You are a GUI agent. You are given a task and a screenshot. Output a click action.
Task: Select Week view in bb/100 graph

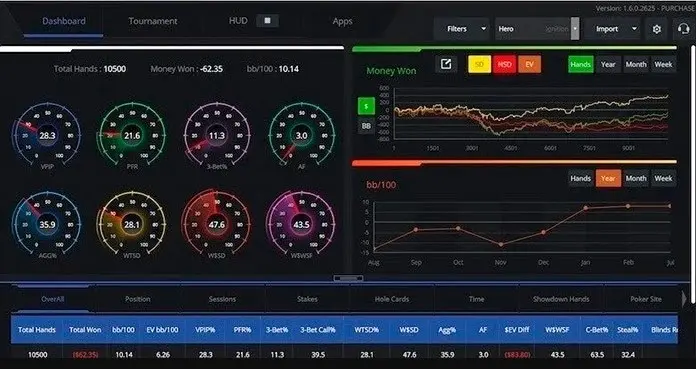point(663,179)
